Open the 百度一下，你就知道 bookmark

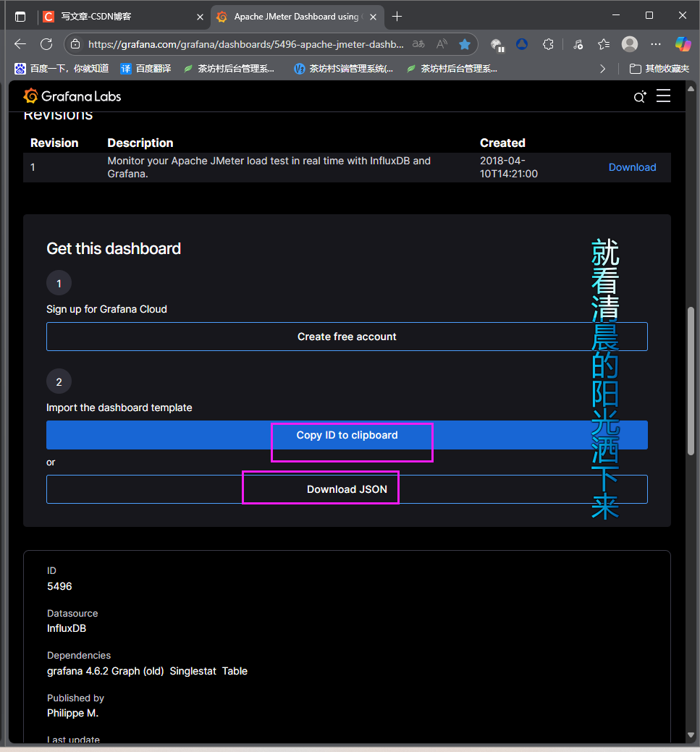point(62,69)
